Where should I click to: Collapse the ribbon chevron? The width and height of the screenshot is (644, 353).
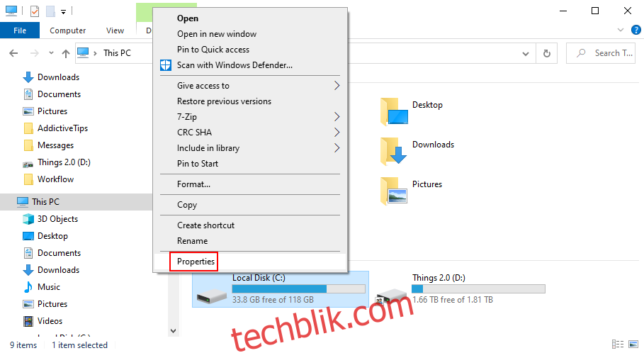[x=621, y=30]
